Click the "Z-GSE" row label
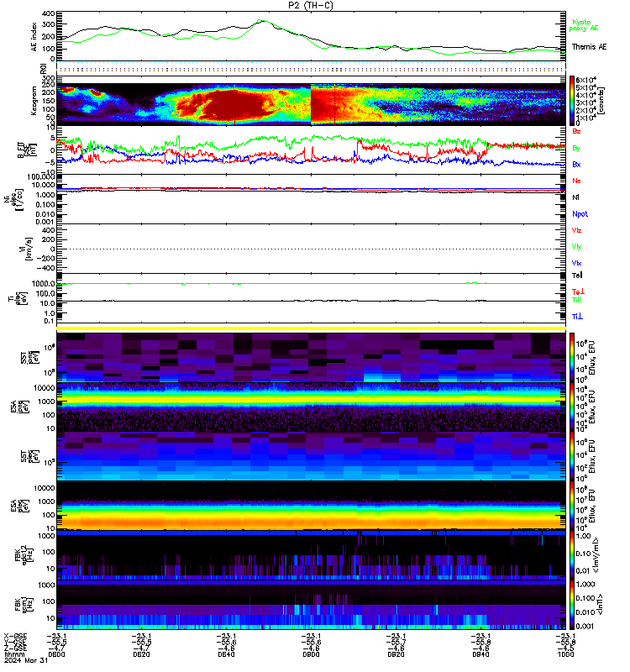Screen dimensions: 630x672 pyautogui.click(x=15, y=648)
